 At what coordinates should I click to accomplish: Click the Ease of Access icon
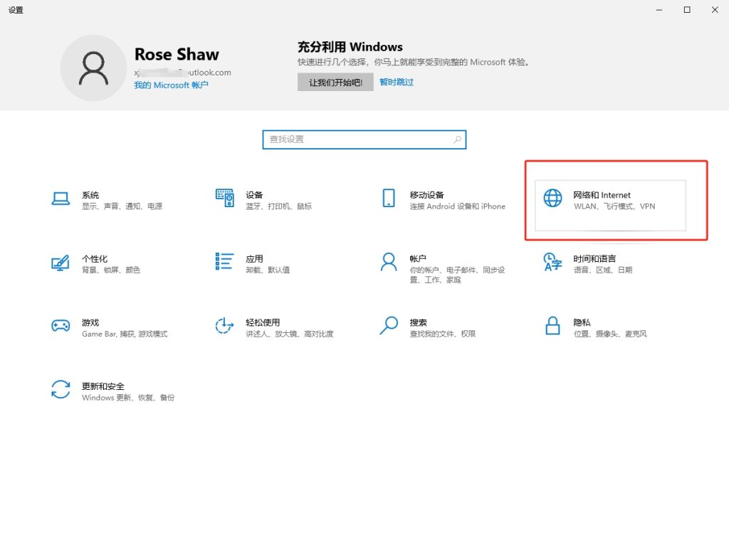(x=224, y=325)
